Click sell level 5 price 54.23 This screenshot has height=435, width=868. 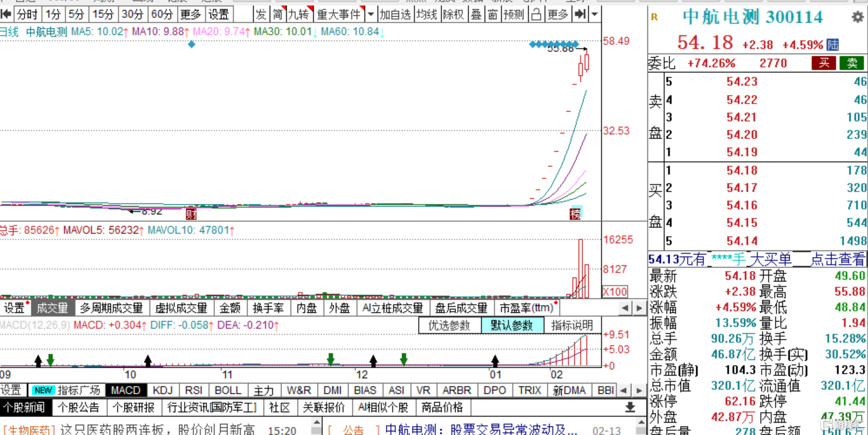pyautogui.click(x=742, y=81)
